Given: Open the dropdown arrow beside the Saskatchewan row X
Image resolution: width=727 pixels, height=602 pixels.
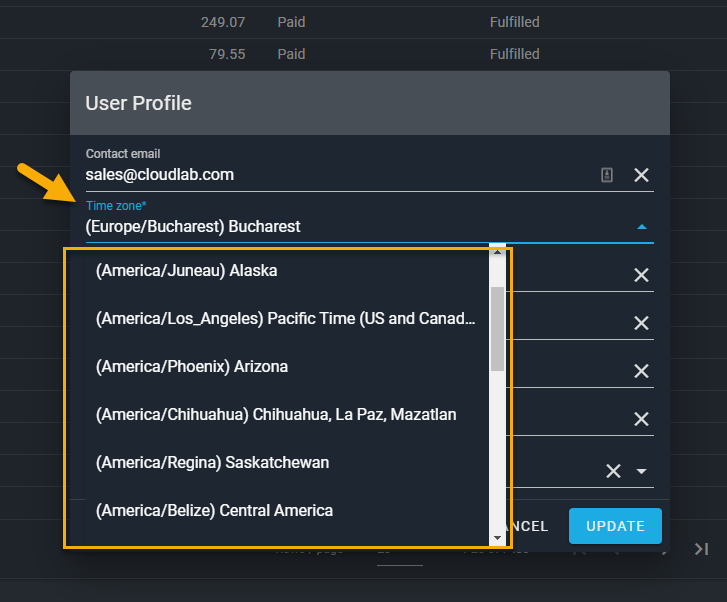Looking at the screenshot, I should [642, 471].
